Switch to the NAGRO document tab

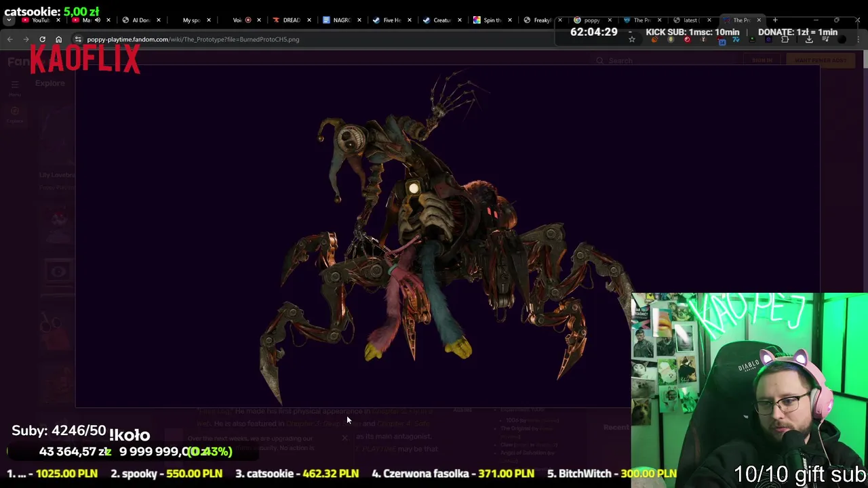click(x=341, y=20)
